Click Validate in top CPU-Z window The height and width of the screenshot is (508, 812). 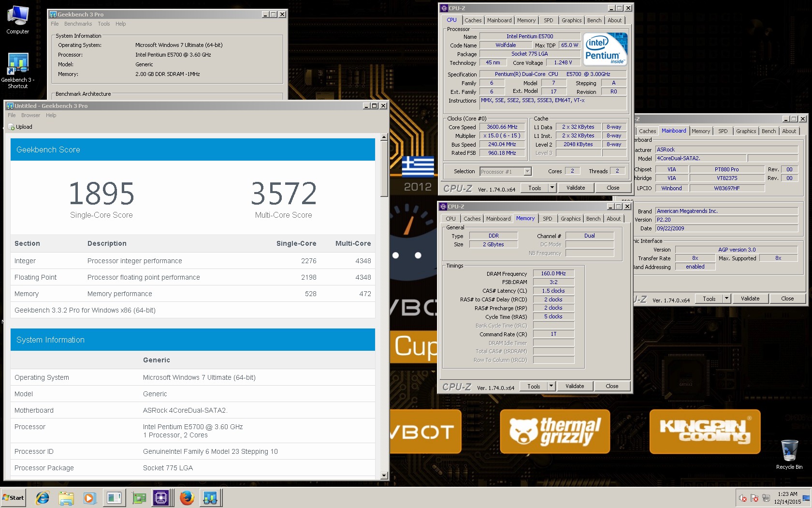click(575, 188)
